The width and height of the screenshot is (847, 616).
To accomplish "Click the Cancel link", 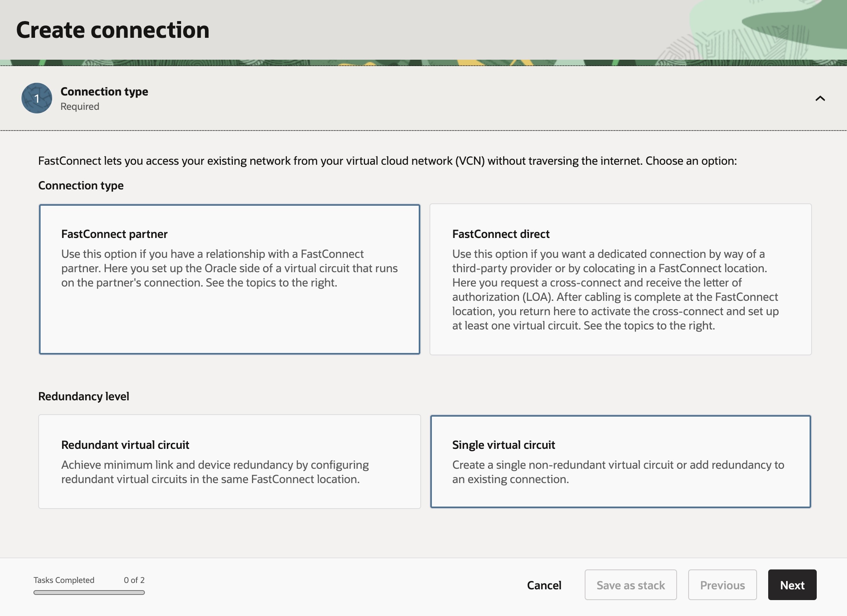I will (544, 585).
